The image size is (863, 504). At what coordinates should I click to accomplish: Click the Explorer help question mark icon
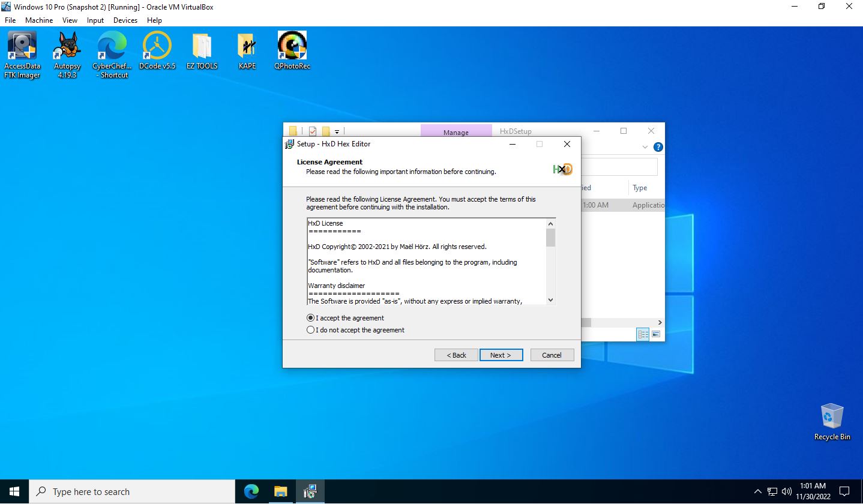[x=658, y=147]
